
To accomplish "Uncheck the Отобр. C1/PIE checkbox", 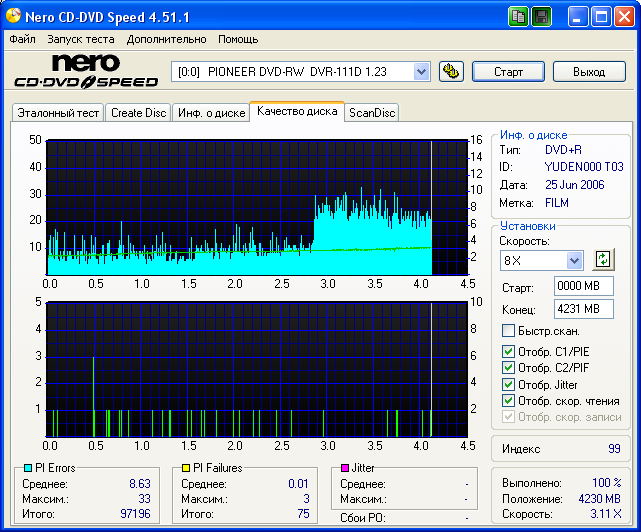I will coord(509,352).
